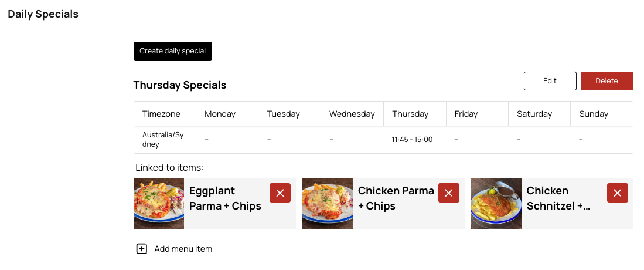Remove Eggplant Parma + Chips linked item

pos(280,193)
